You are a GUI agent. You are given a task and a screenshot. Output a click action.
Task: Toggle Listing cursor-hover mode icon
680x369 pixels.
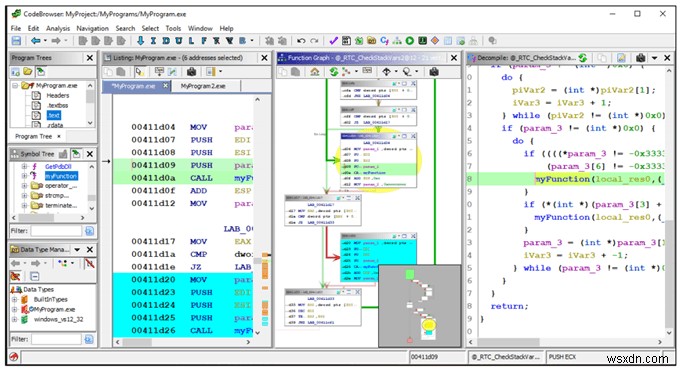(x=139, y=72)
